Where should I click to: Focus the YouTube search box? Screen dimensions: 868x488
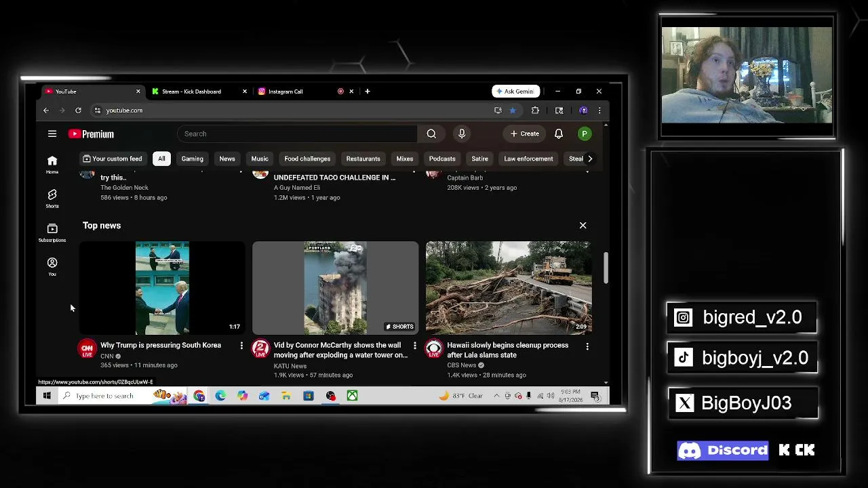point(297,134)
